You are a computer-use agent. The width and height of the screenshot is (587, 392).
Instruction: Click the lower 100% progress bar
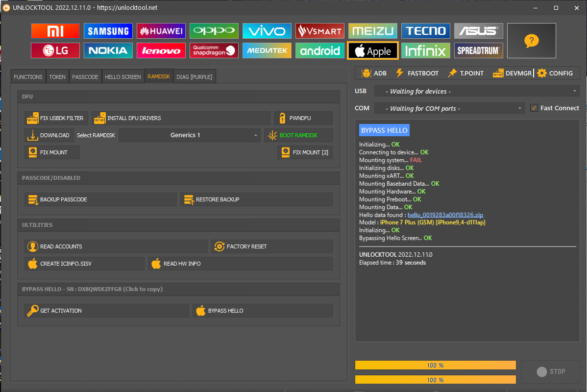pyautogui.click(x=436, y=380)
